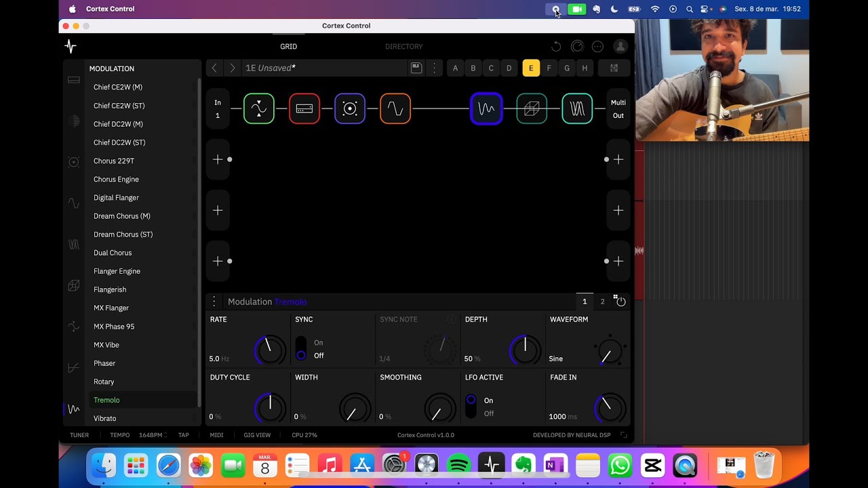Viewport: 868px width, 488px height.
Task: Select the green wave block in signal chain
Action: pos(259,108)
